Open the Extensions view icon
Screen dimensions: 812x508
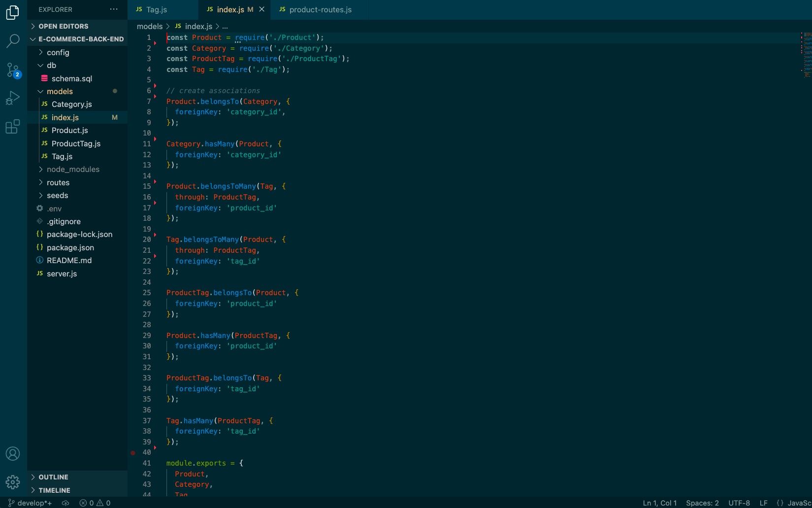pos(13,127)
